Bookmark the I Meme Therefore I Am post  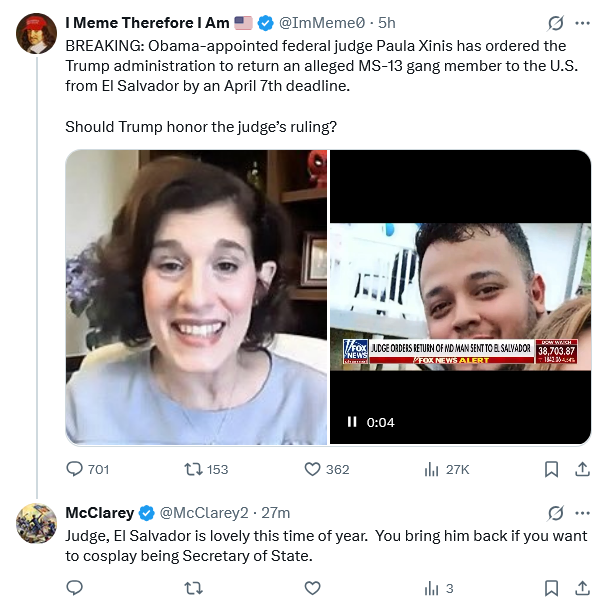(551, 469)
